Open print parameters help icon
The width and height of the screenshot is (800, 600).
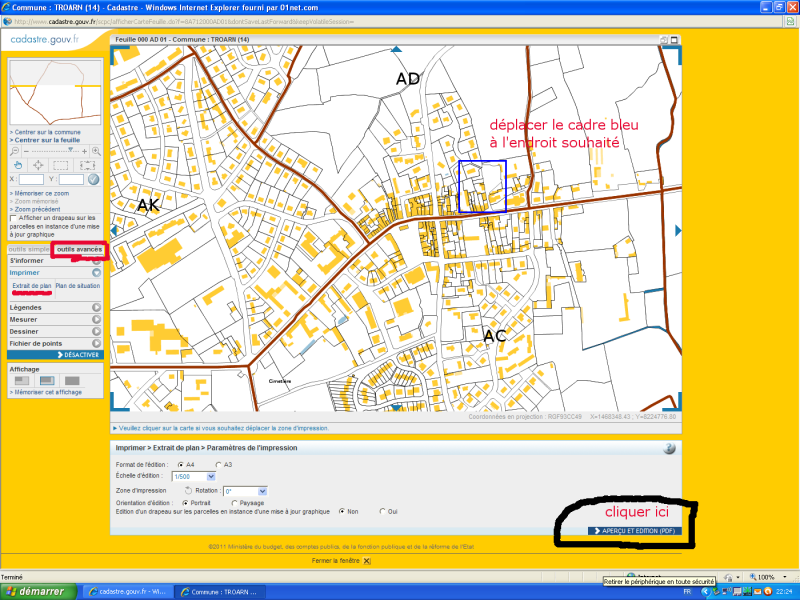coord(669,448)
